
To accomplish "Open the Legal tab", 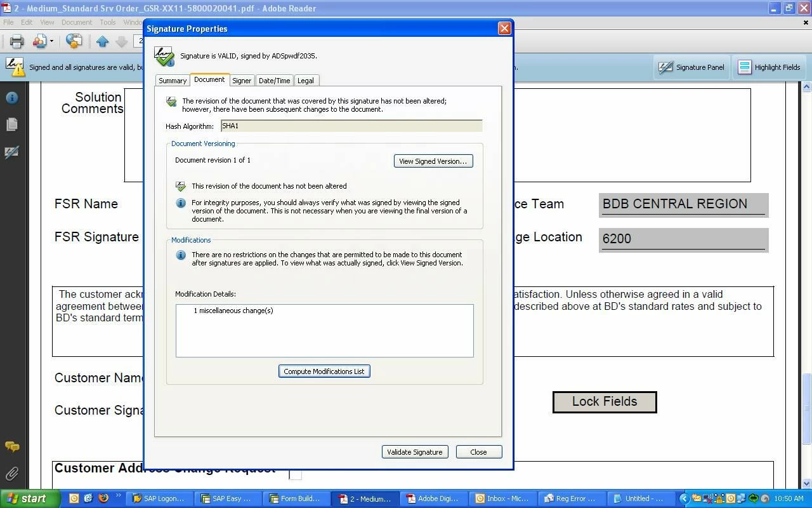I will click(306, 81).
